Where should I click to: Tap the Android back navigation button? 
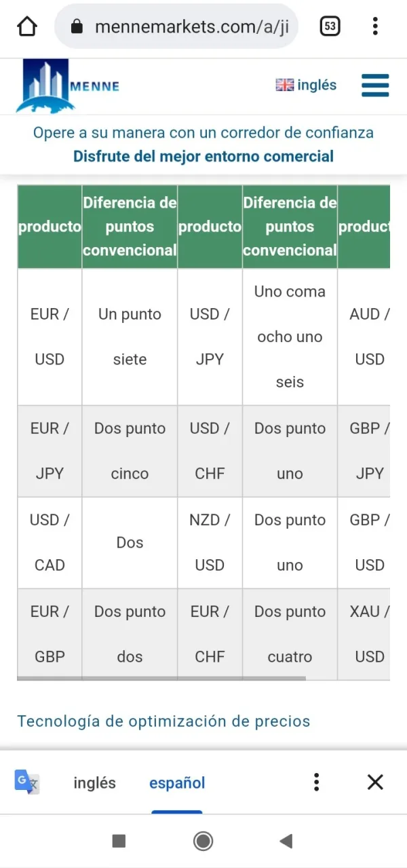(286, 841)
